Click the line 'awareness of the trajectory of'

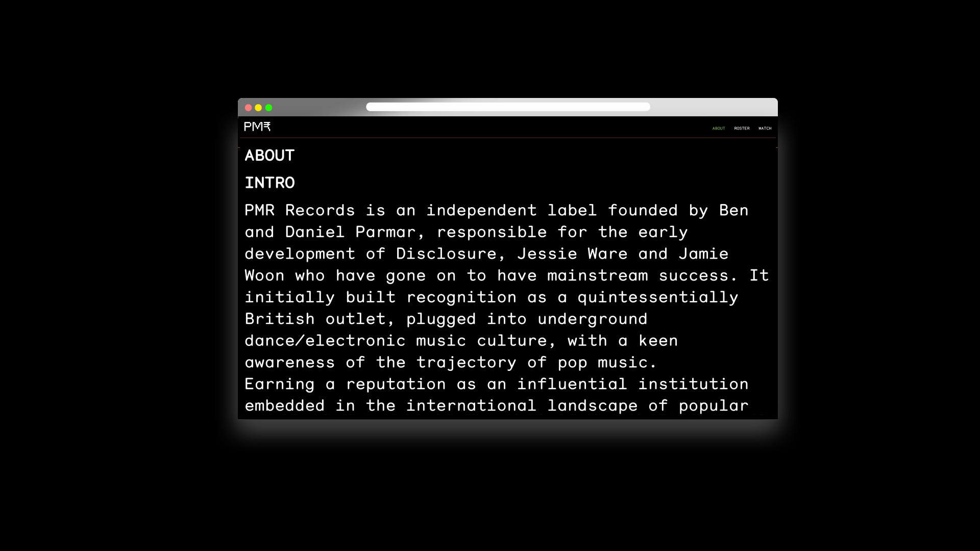[451, 363]
